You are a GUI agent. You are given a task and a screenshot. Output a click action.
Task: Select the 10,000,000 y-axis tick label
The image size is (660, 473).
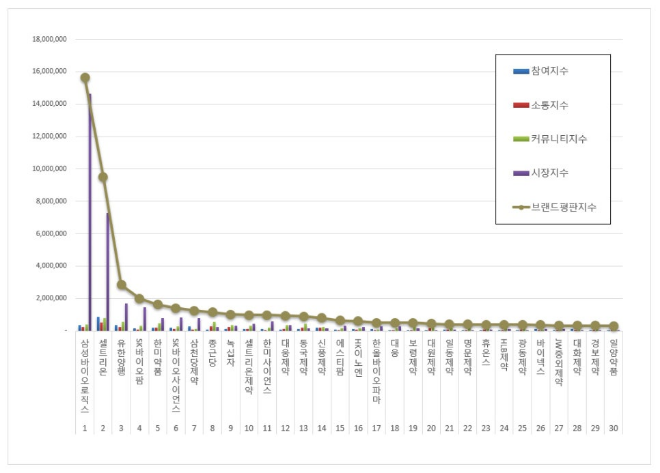click(x=48, y=169)
